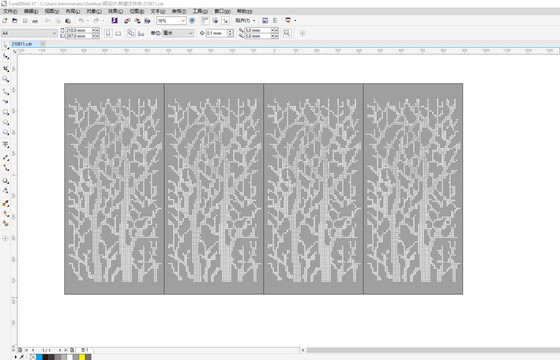
Task: Expand the Welcome screen launcher dropdown arrow
Action: tap(295, 21)
